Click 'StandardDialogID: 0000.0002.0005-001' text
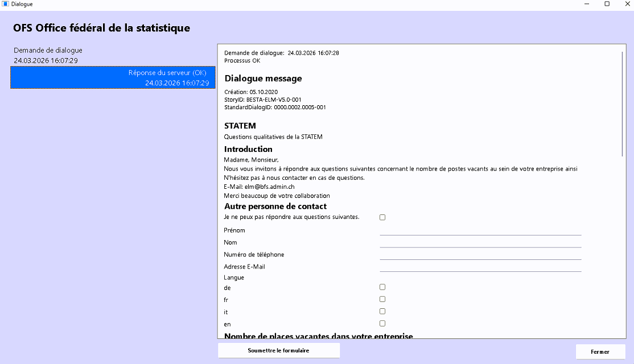634x364 pixels. pos(275,107)
